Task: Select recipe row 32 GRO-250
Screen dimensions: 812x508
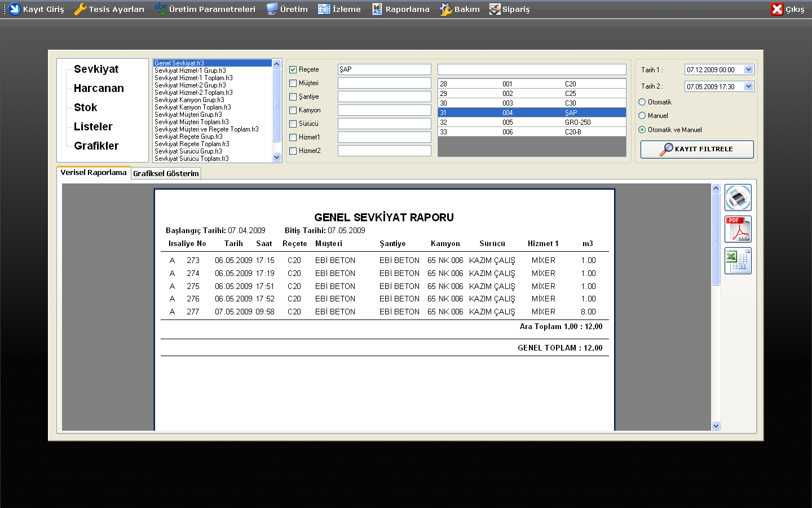Action: pyautogui.click(x=532, y=122)
